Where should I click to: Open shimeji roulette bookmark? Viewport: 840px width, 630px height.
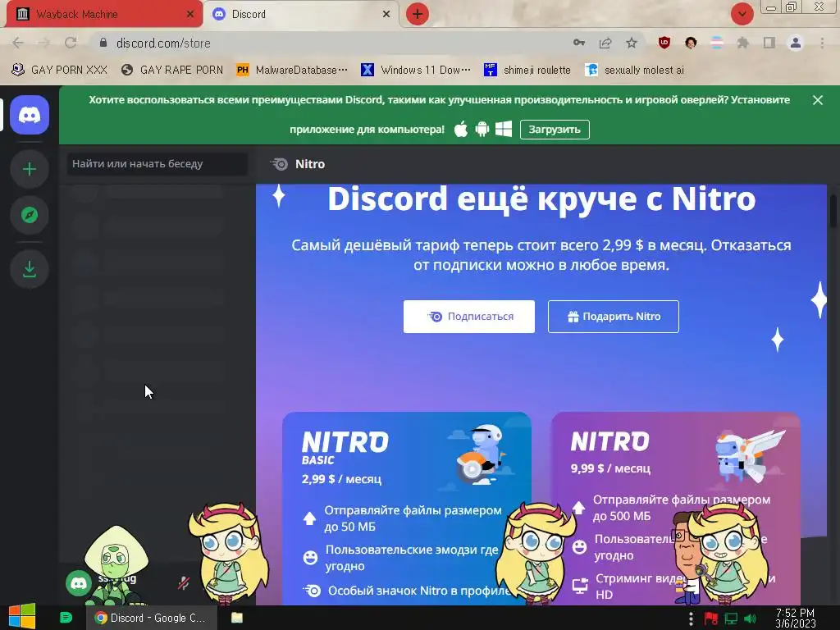pos(527,71)
